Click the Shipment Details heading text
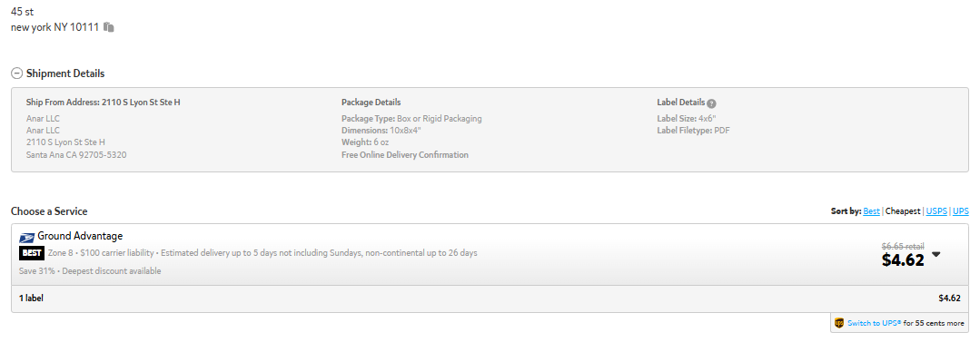The width and height of the screenshot is (980, 362). (65, 73)
